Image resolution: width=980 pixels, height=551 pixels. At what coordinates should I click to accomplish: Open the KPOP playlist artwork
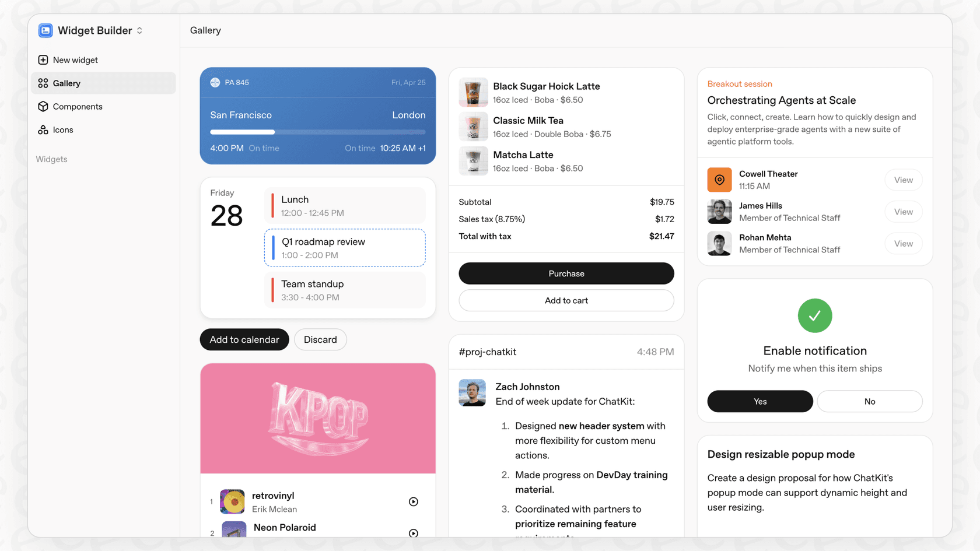coord(317,418)
